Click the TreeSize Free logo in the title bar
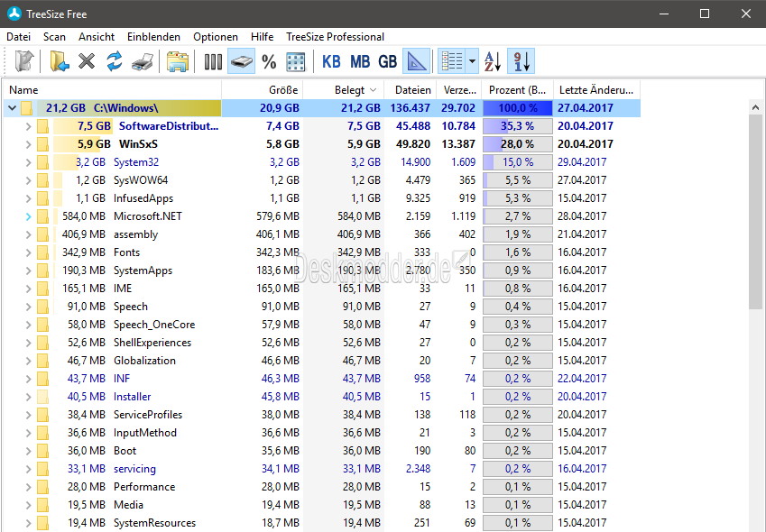The image size is (766, 532). coord(14,14)
